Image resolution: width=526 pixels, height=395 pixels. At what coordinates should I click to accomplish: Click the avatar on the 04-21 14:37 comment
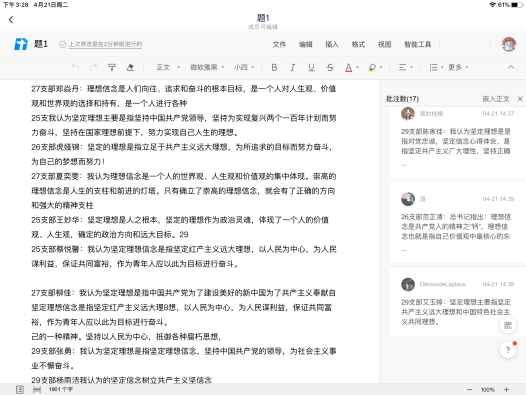coord(408,114)
